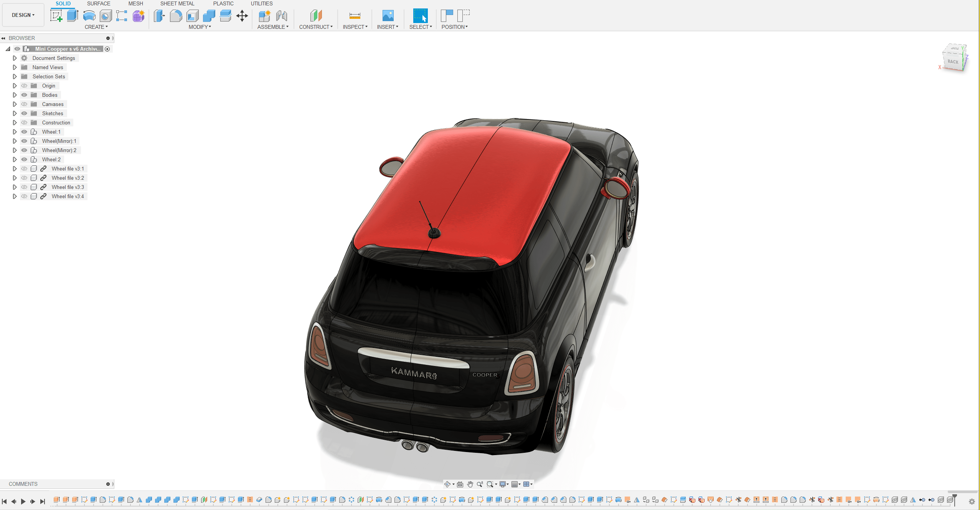Expand the Wheel:2 component
Screen dimensions: 980x510
click(x=15, y=159)
